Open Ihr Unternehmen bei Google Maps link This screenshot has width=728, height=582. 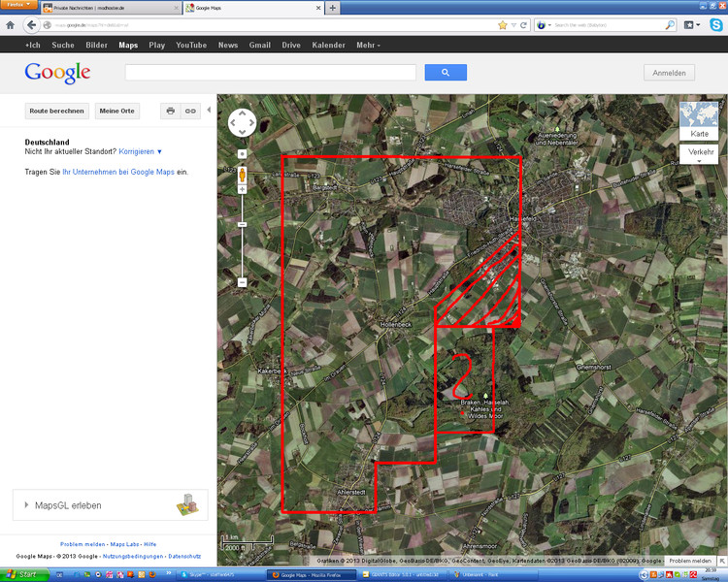point(118,172)
